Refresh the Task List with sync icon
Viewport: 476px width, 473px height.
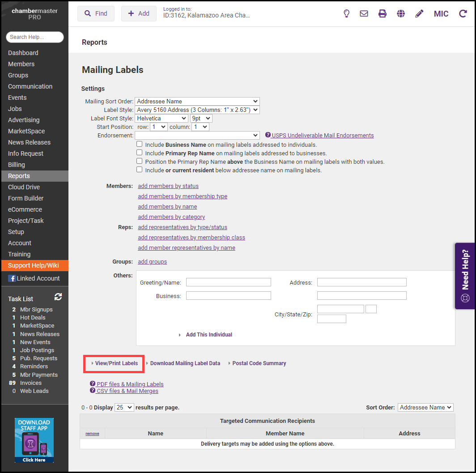tap(58, 297)
